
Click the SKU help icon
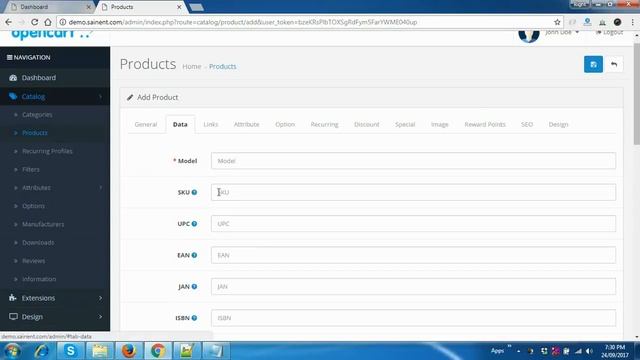pyautogui.click(x=194, y=192)
